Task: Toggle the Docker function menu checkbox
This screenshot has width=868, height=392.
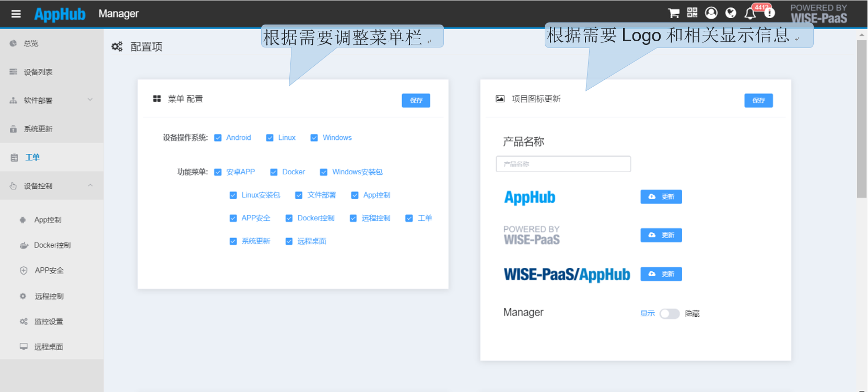Action: click(x=274, y=172)
